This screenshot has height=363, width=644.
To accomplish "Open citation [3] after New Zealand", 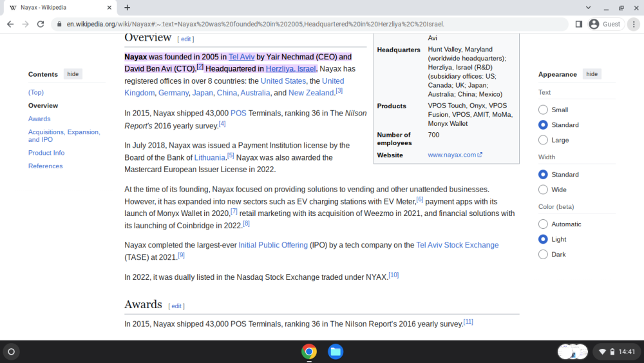I will (x=339, y=90).
